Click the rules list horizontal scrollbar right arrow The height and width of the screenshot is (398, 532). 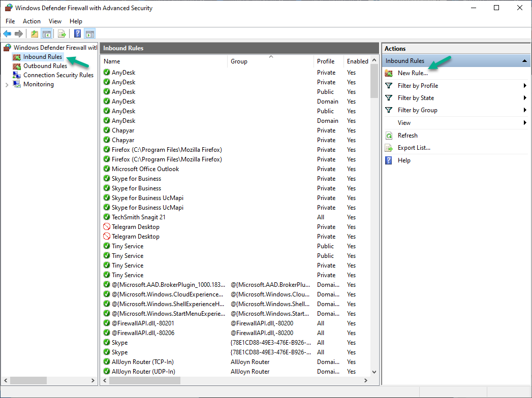tap(365, 381)
